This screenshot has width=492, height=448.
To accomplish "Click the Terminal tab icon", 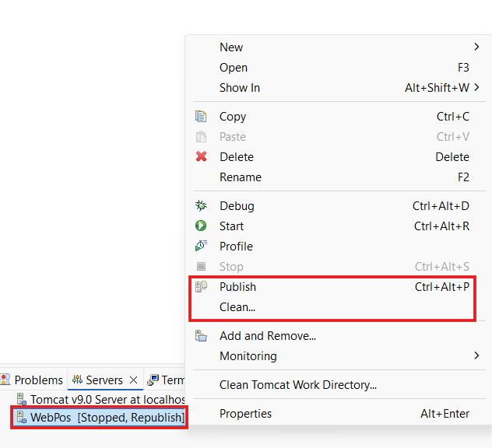I will pos(153,380).
